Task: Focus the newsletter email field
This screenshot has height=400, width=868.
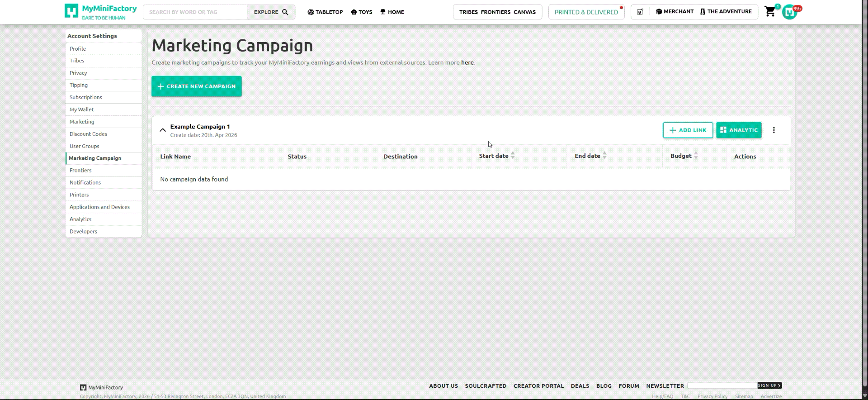Action: coord(722,386)
